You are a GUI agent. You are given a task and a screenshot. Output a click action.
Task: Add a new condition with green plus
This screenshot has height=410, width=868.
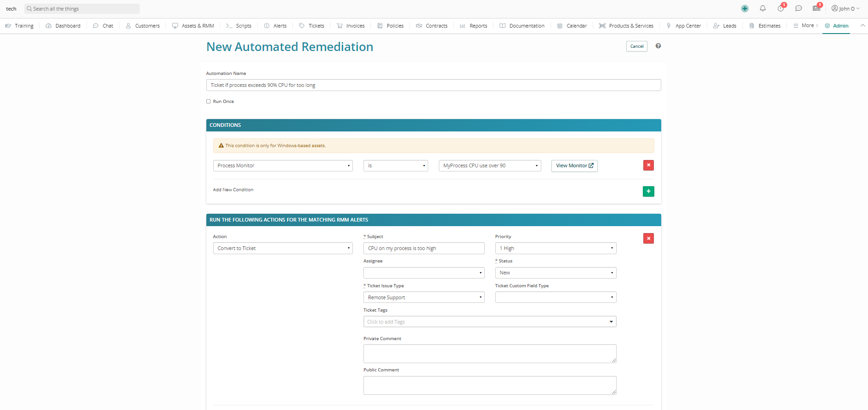point(648,191)
